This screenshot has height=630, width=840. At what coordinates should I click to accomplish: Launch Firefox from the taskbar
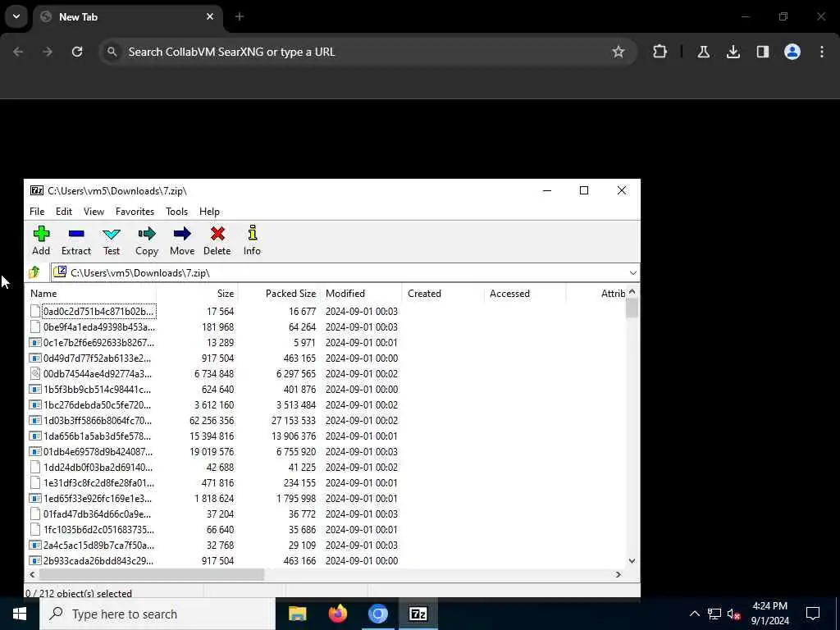click(337, 614)
